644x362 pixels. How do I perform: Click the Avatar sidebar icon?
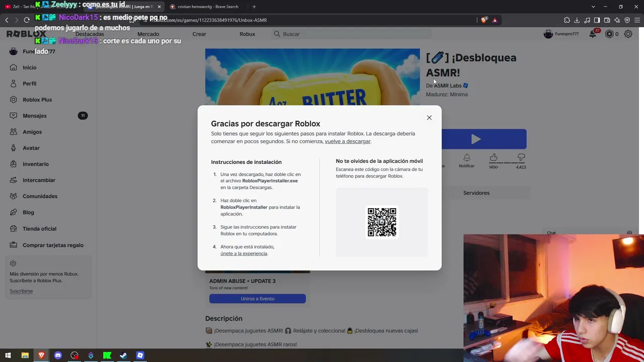click(x=13, y=148)
